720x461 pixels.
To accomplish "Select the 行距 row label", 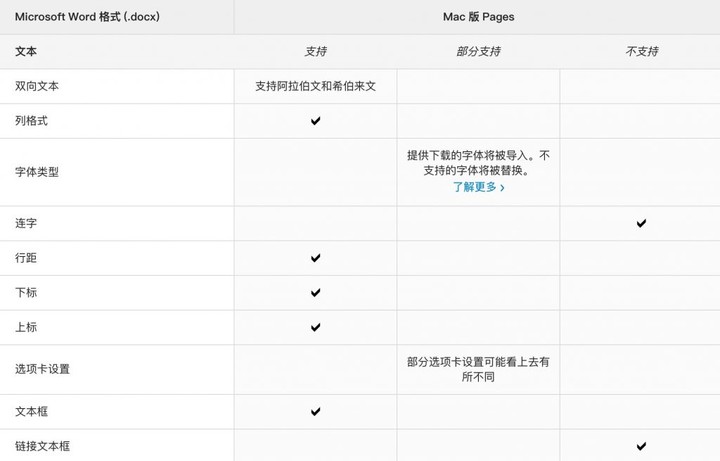I will (x=26, y=258).
